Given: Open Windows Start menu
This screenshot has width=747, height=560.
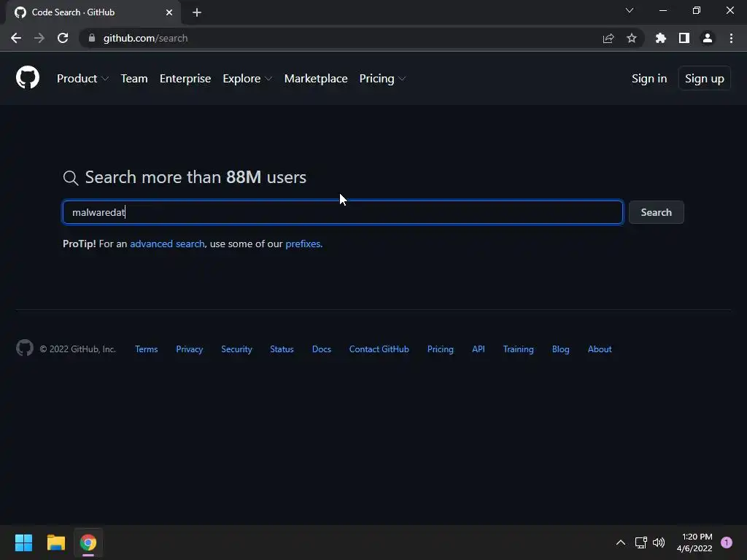Looking at the screenshot, I should [x=23, y=542].
